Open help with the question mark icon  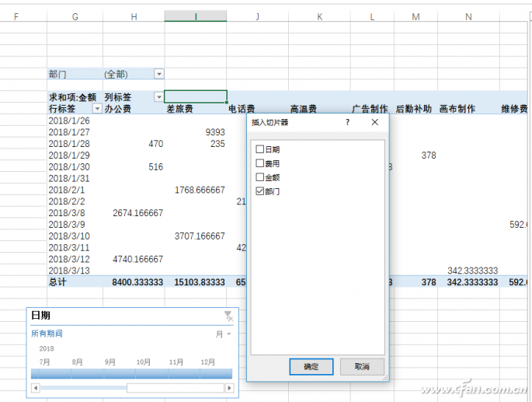pyautogui.click(x=347, y=122)
